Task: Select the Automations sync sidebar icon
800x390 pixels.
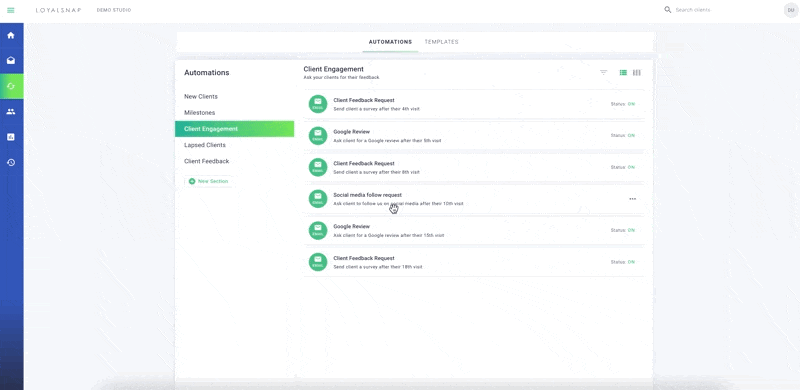Action: (x=11, y=86)
